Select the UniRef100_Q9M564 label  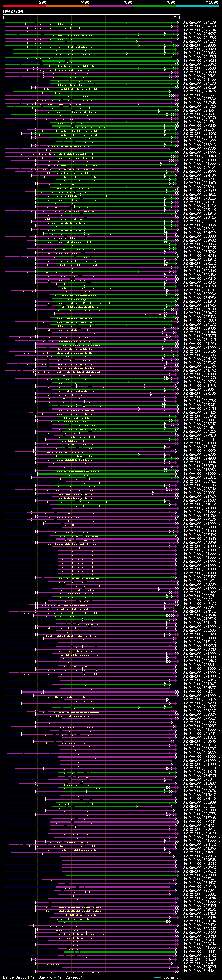click(199, 110)
